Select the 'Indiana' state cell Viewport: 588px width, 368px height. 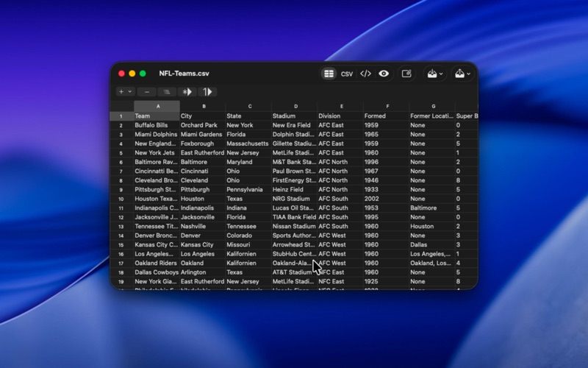click(249, 208)
